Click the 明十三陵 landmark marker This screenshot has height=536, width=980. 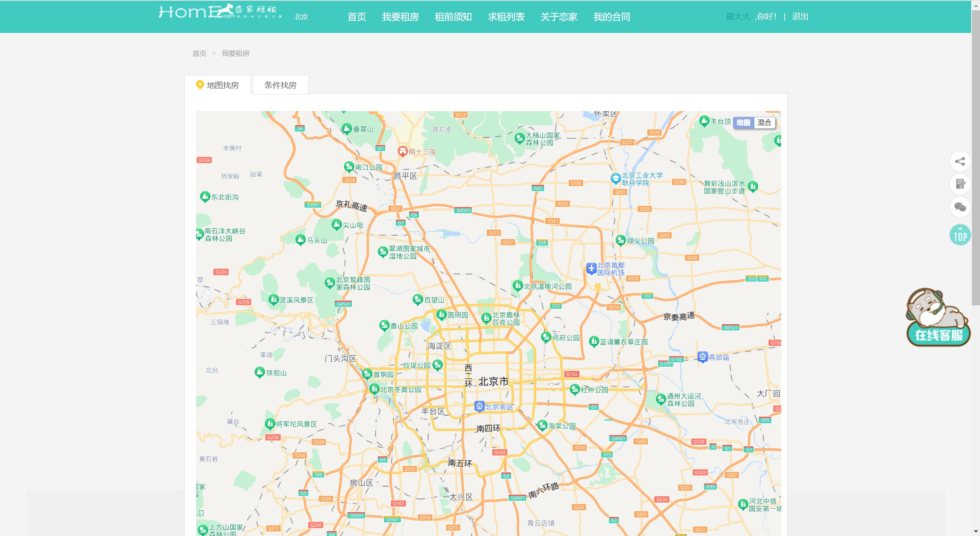point(402,151)
